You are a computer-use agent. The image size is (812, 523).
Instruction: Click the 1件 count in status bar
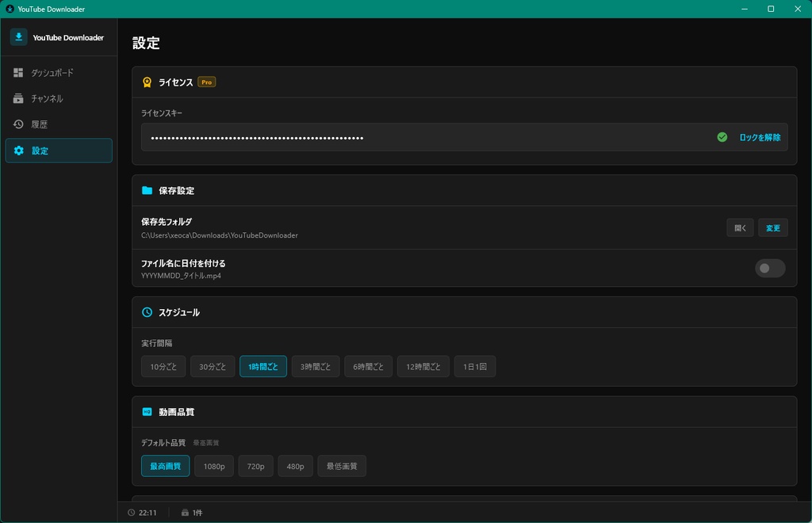point(197,513)
